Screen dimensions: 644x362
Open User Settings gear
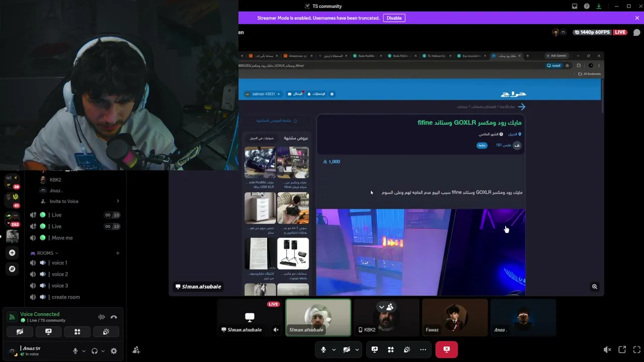click(114, 351)
